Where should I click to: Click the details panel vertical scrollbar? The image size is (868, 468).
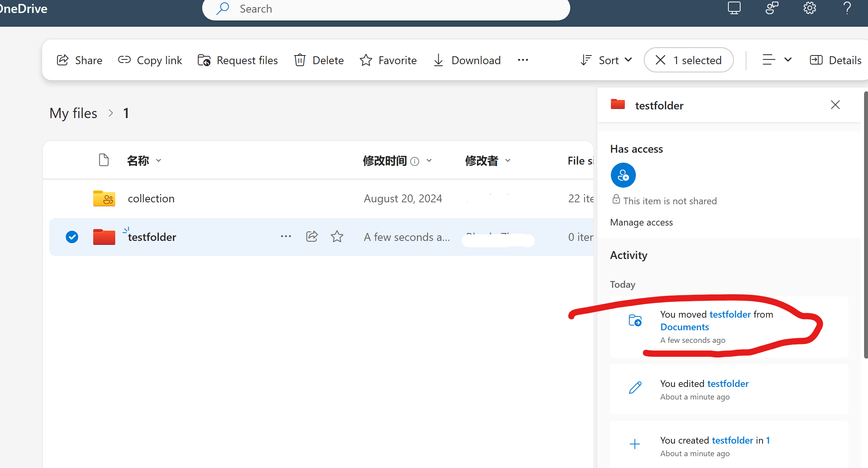point(866,224)
